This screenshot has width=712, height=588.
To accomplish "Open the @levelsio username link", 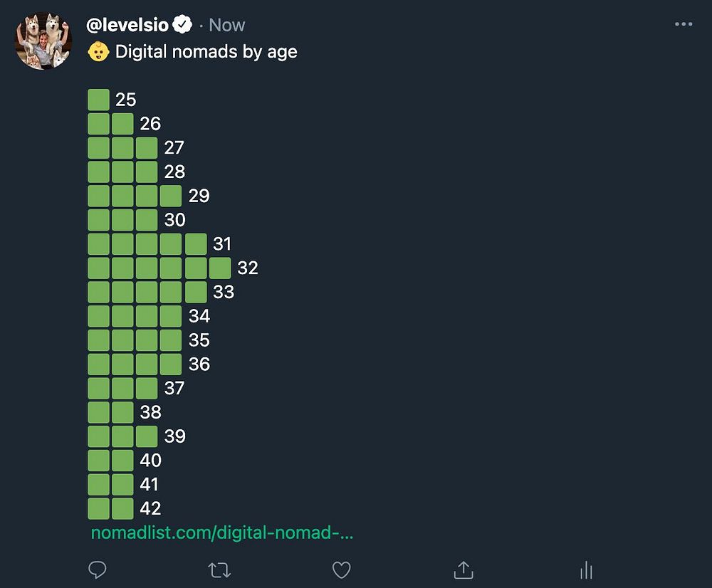I will tap(127, 26).
